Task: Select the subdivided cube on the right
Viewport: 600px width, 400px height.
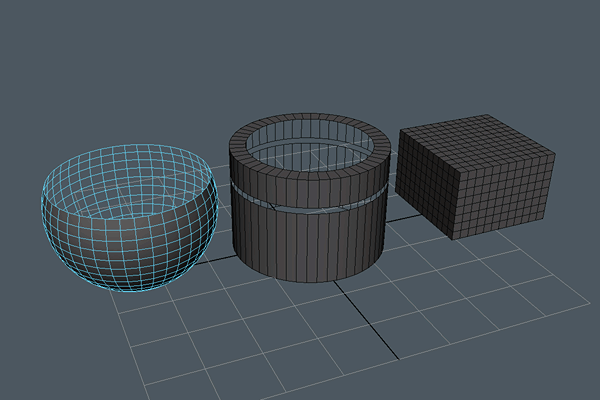Action: pyautogui.click(x=475, y=180)
